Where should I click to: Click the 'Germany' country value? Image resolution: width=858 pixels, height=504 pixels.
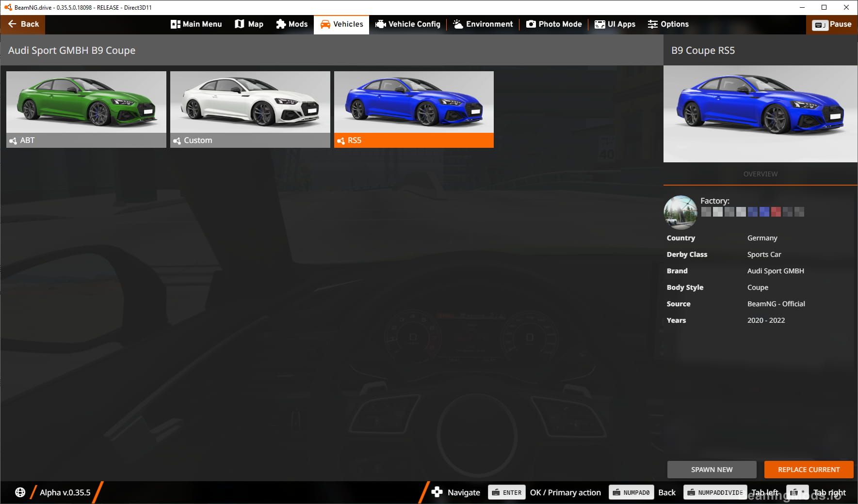(762, 238)
